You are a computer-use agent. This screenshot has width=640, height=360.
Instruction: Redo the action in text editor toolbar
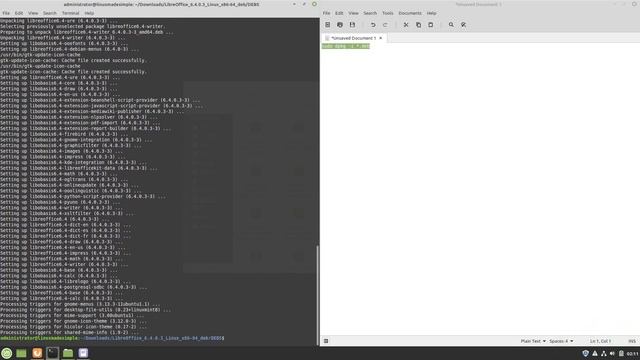coord(385,25)
